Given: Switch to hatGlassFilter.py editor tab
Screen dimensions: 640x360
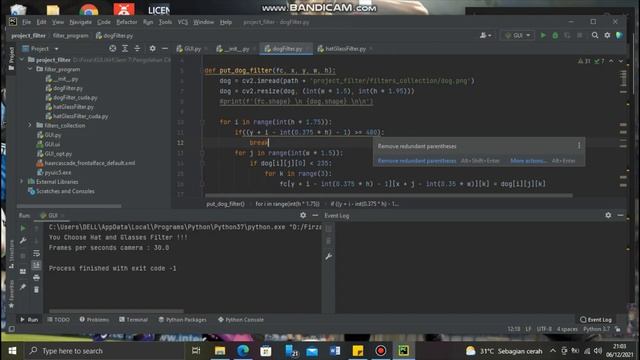Looking at the screenshot, I should (x=345, y=49).
